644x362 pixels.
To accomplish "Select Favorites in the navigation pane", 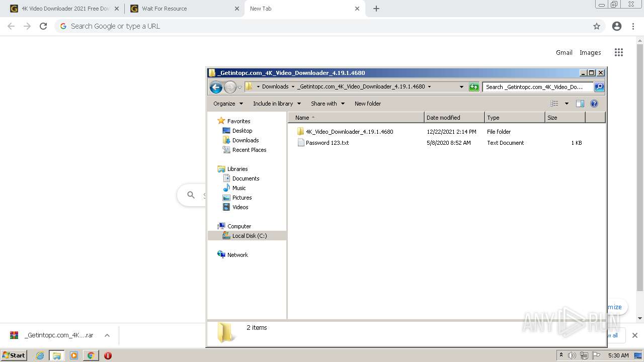I will coord(238,121).
